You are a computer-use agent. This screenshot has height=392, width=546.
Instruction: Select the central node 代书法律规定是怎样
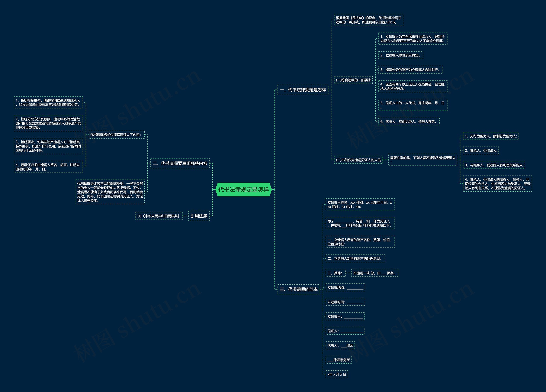pos(243,190)
